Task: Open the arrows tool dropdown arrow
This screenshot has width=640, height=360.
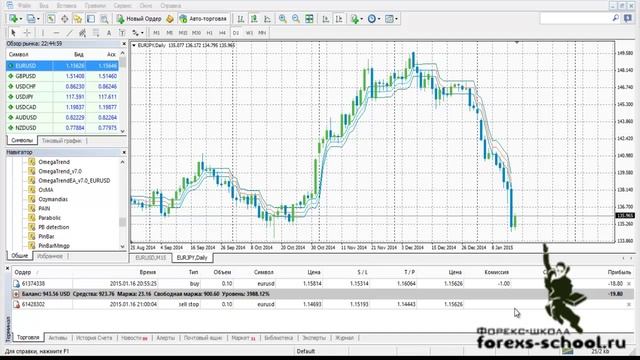Action: coord(142,33)
